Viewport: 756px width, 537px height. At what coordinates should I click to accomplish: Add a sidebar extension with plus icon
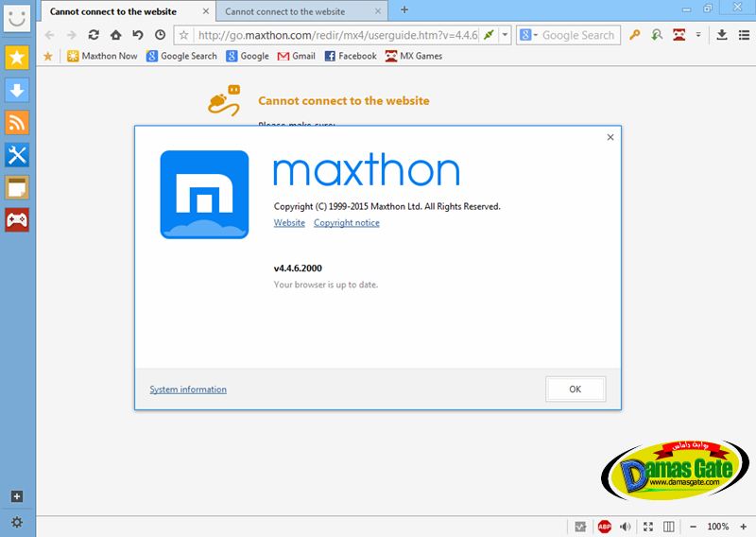pyautogui.click(x=17, y=496)
